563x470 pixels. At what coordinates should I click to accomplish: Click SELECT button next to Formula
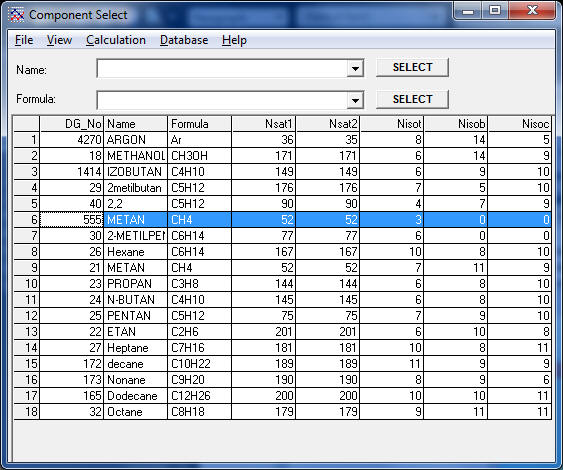(412, 99)
